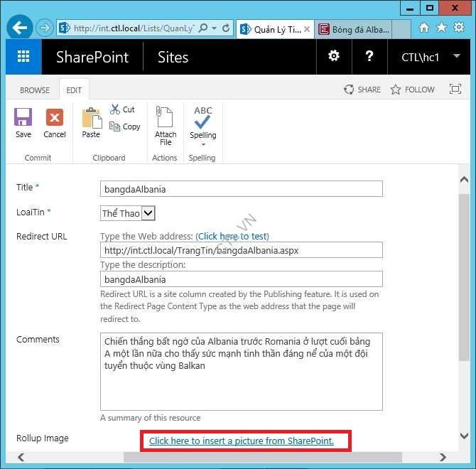Open the settings gear menu
The width and height of the screenshot is (476, 469).
334,57
